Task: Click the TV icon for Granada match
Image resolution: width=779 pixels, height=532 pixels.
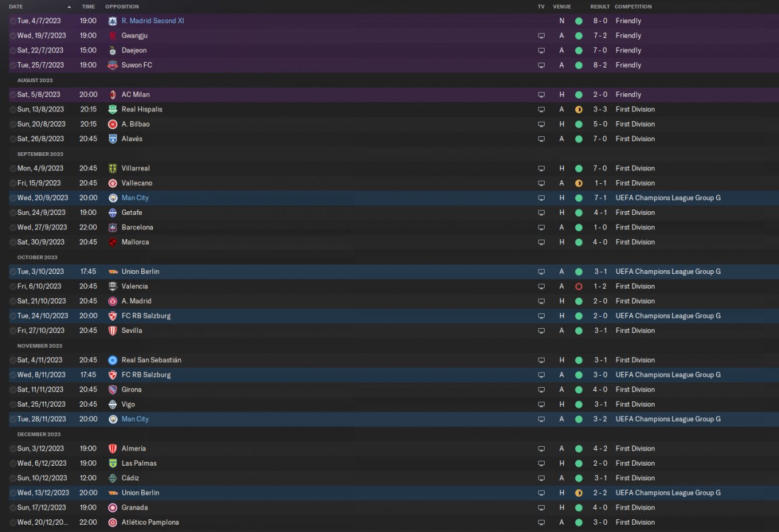Action: (x=541, y=508)
